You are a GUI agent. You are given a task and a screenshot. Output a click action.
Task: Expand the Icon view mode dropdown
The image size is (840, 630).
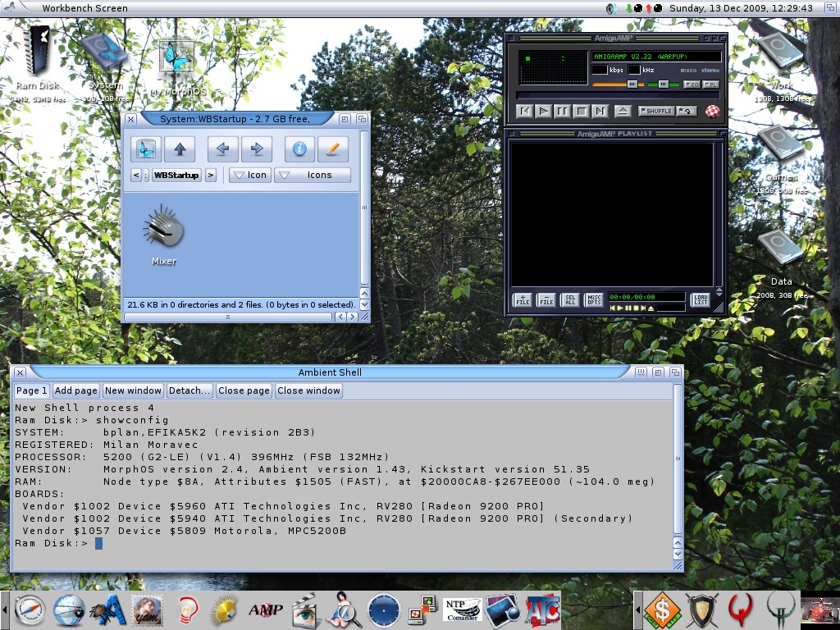[249, 175]
